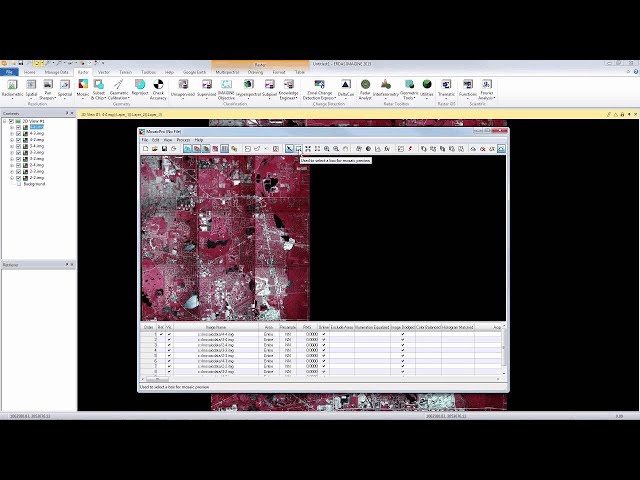Viewport: 640px width, 480px height.
Task: Toggle the 2D View #1 checkbox
Action: pyautogui.click(x=11, y=121)
